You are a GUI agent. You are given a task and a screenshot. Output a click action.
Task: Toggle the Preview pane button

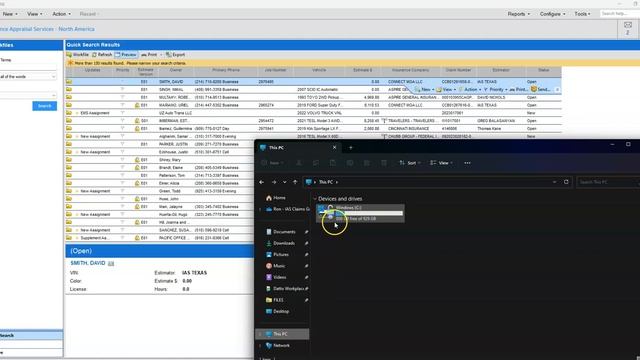tap(126, 54)
